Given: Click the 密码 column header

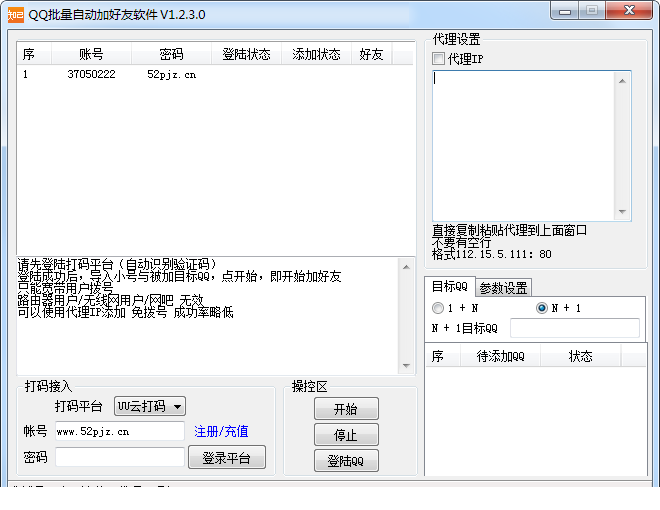Looking at the screenshot, I should [171, 54].
